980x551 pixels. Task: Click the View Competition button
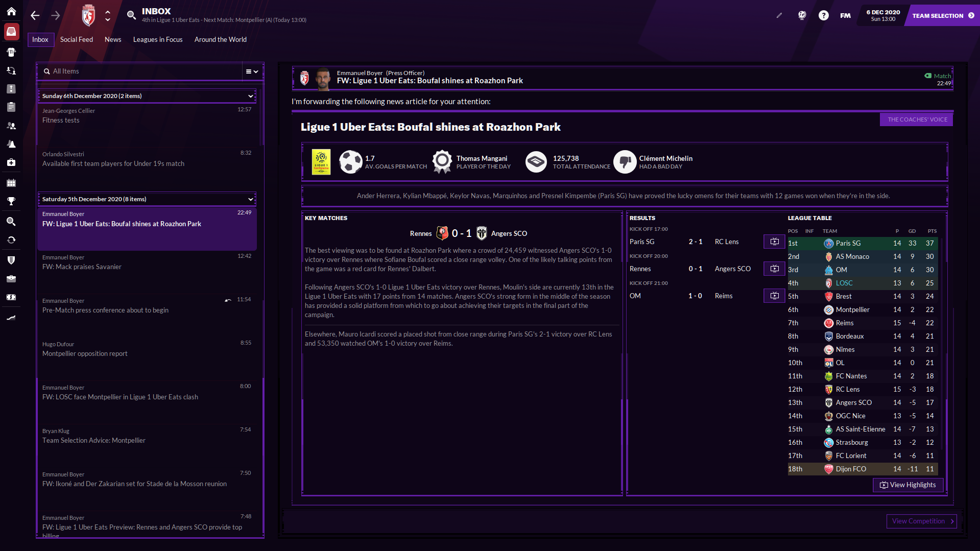tap(922, 521)
